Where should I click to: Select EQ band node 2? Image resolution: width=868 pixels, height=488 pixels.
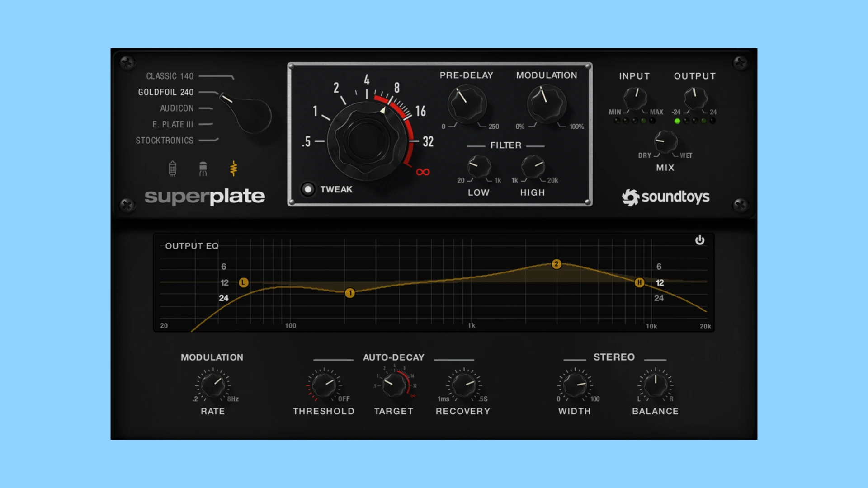[557, 264]
